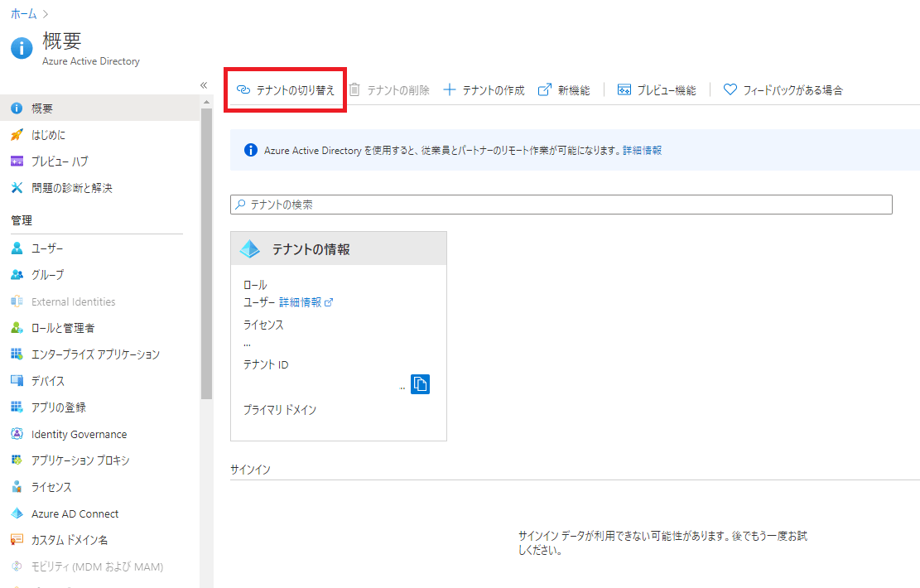Click the プライマリ ドメイン label
The width and height of the screenshot is (920, 588).
280,410
